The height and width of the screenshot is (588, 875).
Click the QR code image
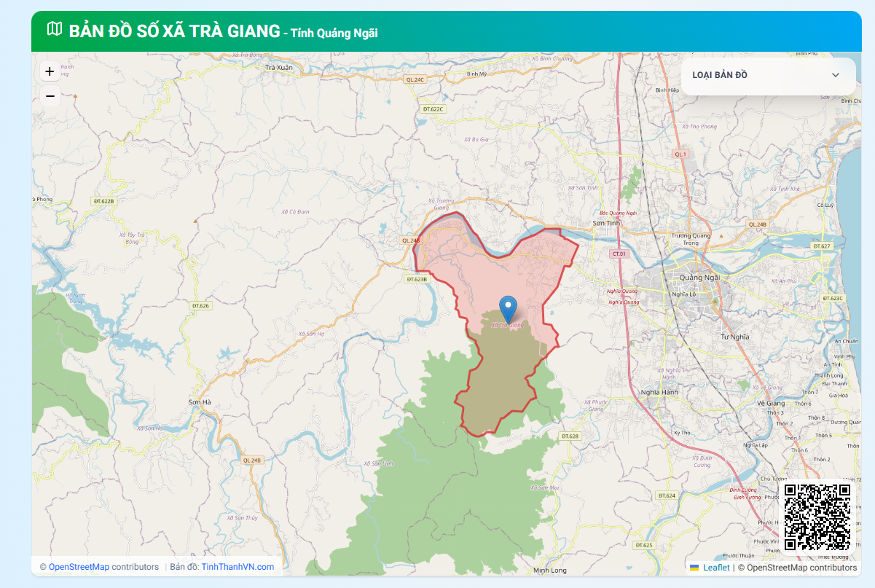817,517
